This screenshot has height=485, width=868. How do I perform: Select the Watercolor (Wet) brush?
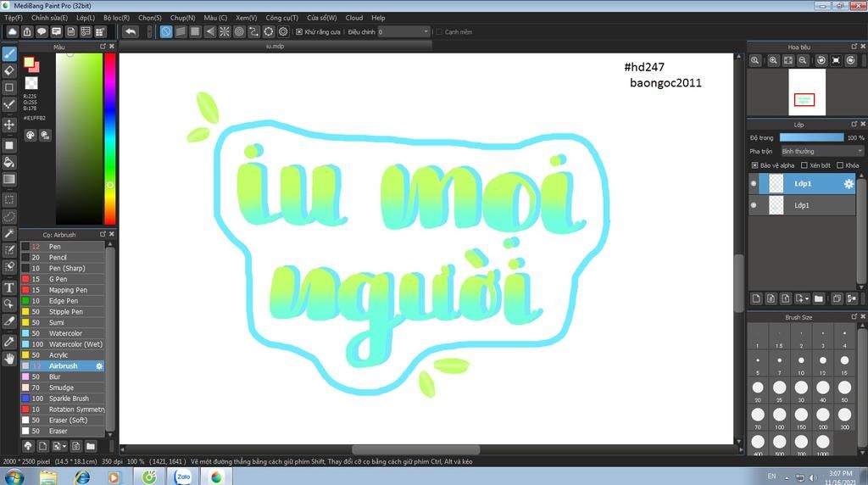(x=63, y=344)
